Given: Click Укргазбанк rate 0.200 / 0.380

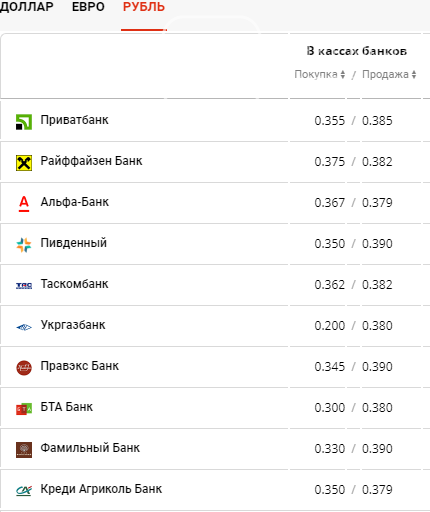Looking at the screenshot, I should tap(353, 326).
